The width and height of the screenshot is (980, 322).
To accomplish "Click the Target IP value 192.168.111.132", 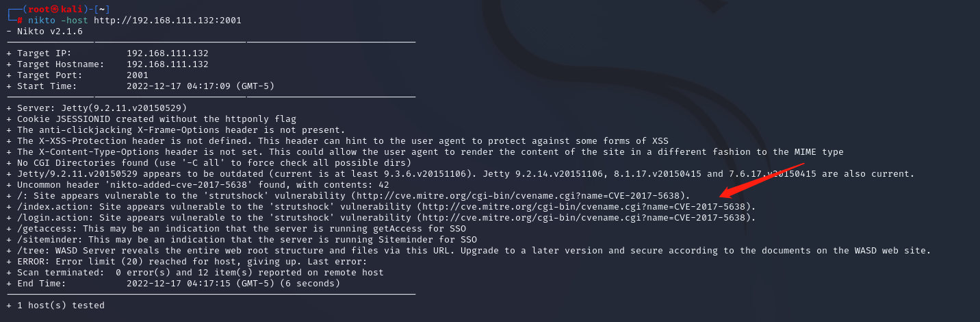I will tap(168, 53).
